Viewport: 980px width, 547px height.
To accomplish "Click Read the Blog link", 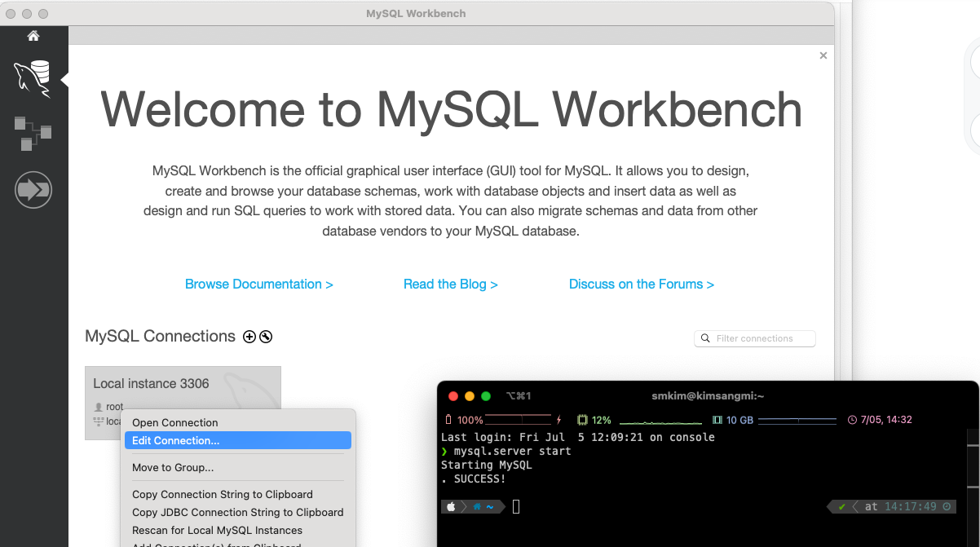I will click(x=451, y=284).
